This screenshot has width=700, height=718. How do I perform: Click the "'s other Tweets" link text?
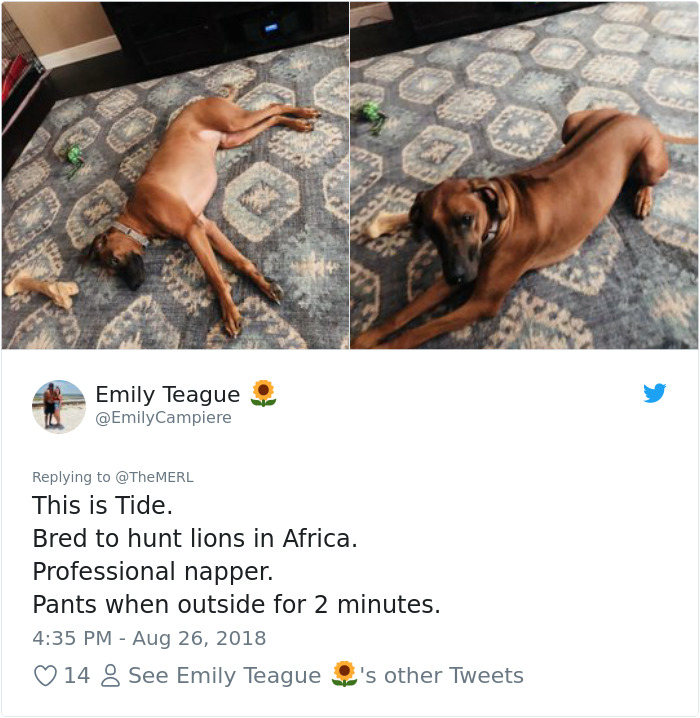click(442, 676)
